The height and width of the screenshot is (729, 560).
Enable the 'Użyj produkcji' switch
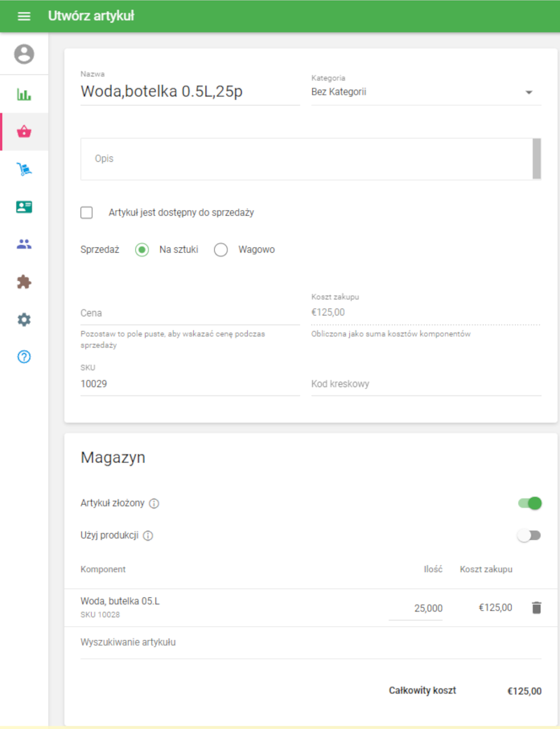(530, 536)
